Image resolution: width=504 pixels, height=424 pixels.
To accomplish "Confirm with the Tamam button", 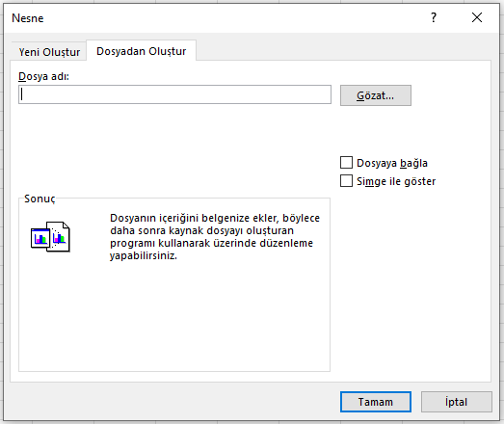I will [x=376, y=402].
